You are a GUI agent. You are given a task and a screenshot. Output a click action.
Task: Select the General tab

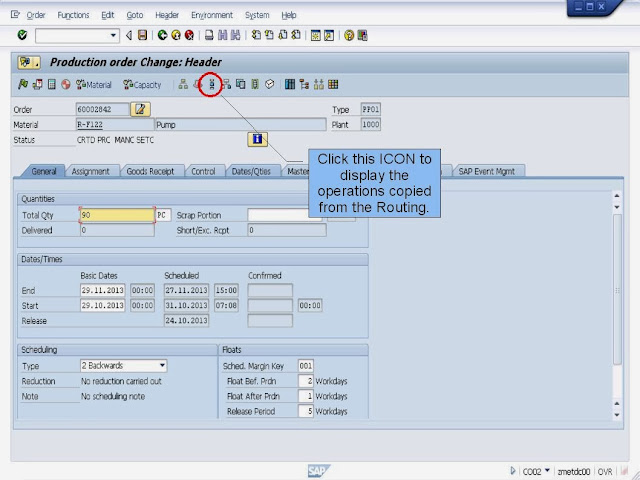pyautogui.click(x=44, y=171)
